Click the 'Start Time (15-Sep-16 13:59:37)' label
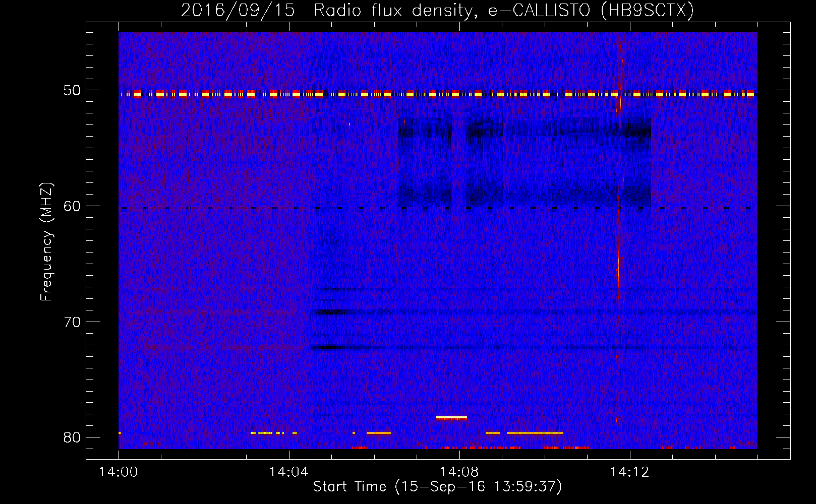This screenshot has height=504, width=816. pos(437,487)
